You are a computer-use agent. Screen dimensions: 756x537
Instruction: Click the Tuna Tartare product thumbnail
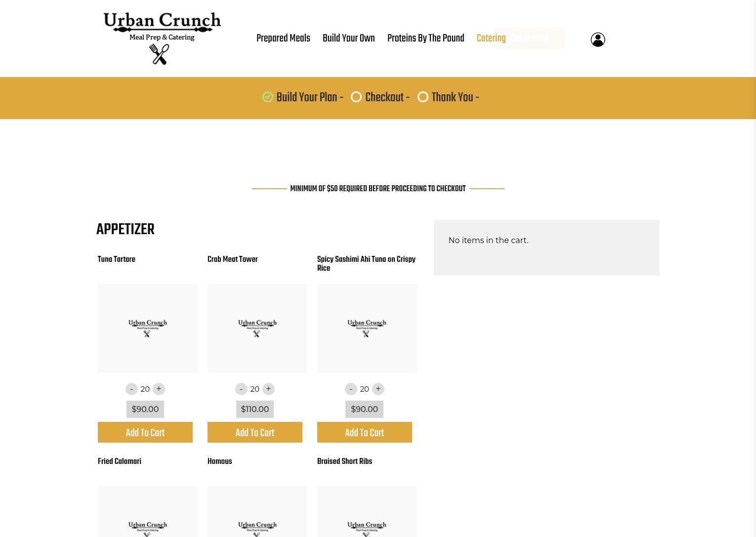click(x=148, y=328)
